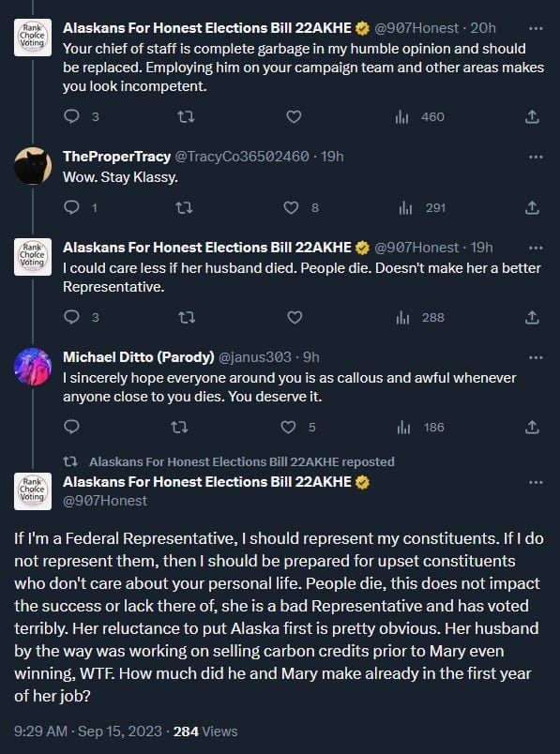560x754 pixels.
Task: View analytics on the 'I could care less' tweet
Action: 406,318
